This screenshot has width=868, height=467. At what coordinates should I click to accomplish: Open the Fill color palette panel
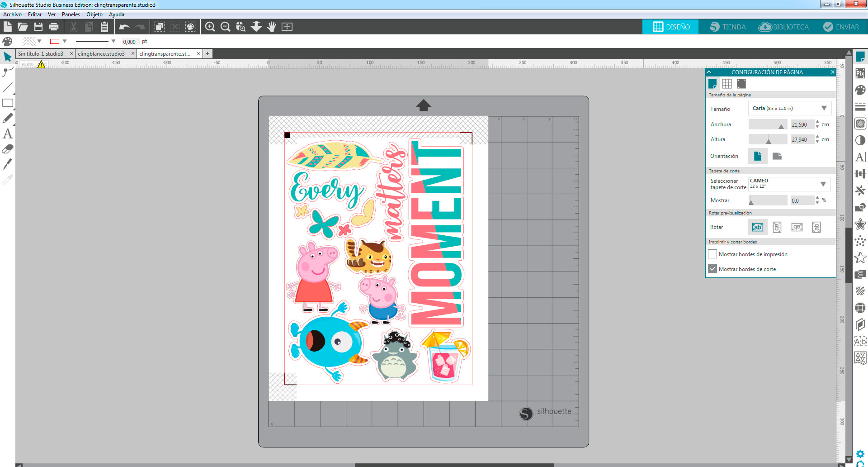pyautogui.click(x=860, y=90)
